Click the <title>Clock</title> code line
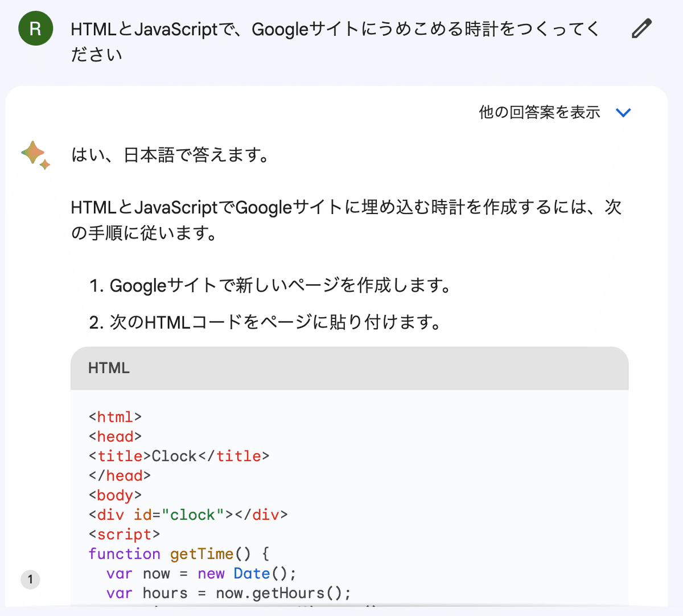 click(x=179, y=456)
